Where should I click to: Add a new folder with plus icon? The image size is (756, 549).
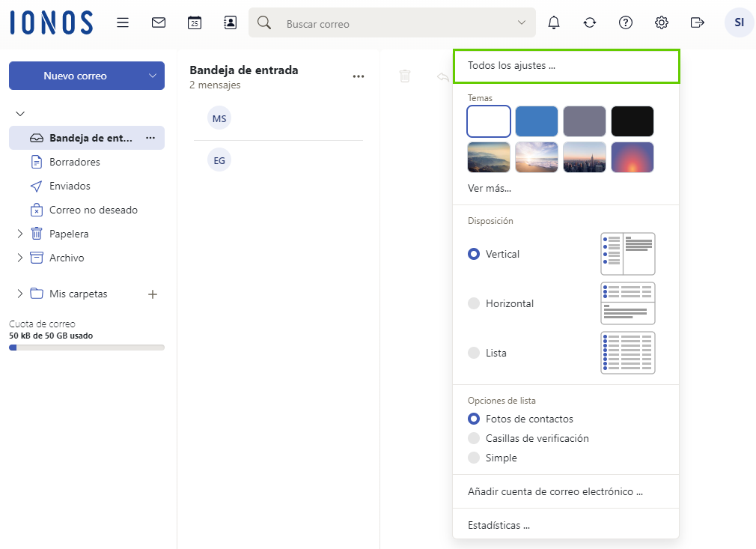(x=153, y=294)
